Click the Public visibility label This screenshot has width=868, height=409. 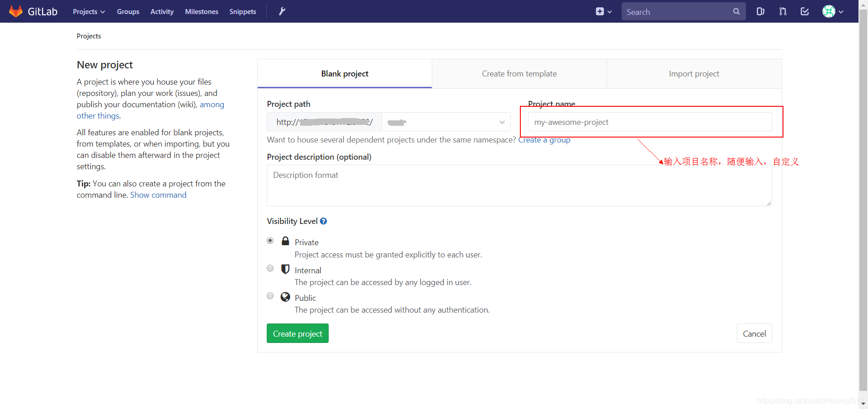coord(305,298)
